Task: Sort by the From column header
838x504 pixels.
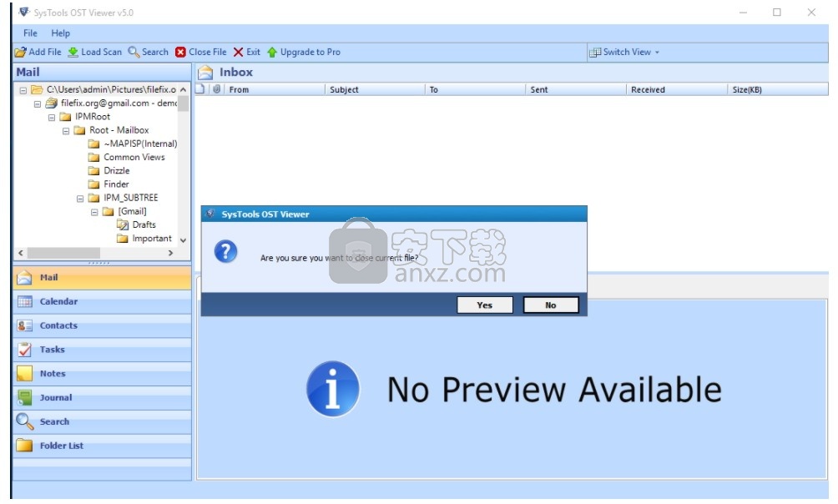Action: point(275,90)
